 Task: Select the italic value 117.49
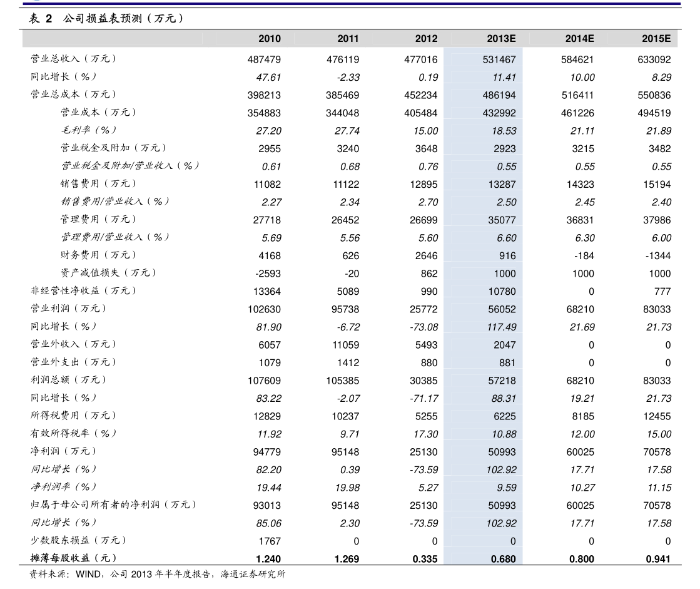tap(501, 327)
